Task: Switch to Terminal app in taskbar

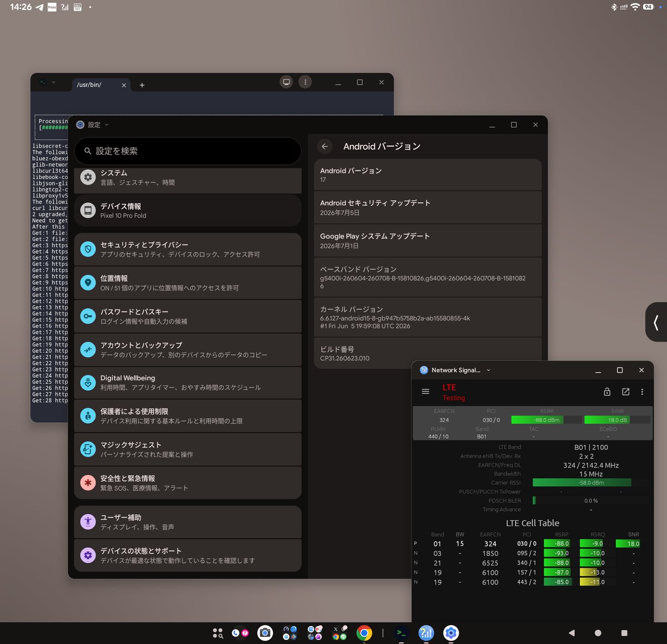Action: coord(401,633)
